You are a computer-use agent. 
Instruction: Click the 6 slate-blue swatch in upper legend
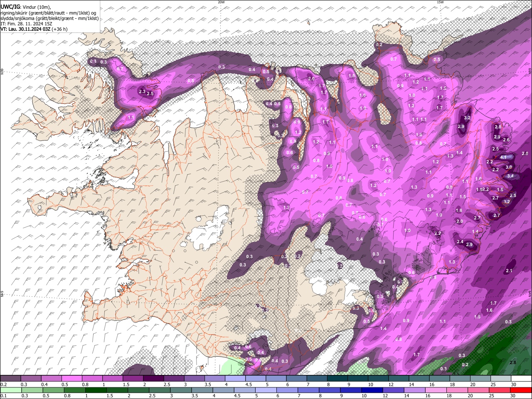pyautogui.click(x=296, y=379)
